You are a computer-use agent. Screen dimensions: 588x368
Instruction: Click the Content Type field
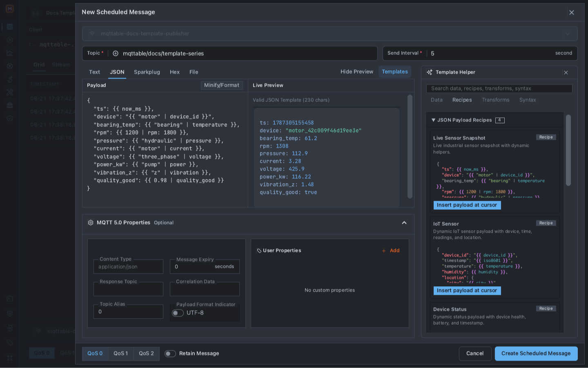tap(128, 267)
